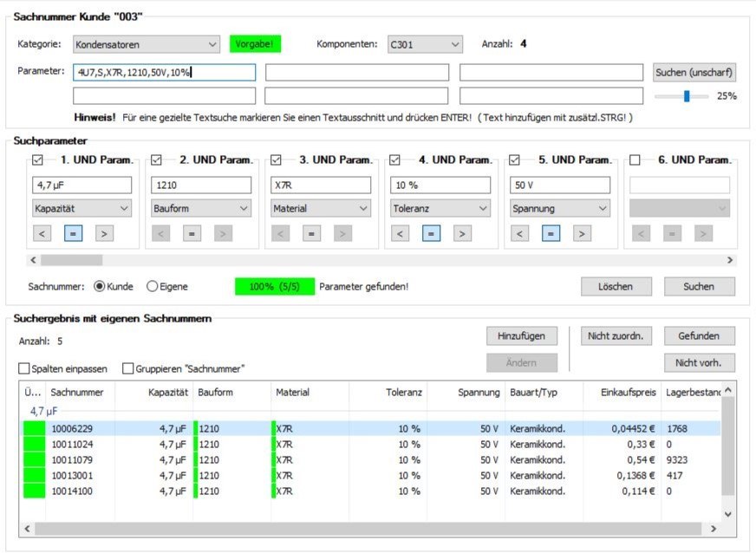Open Spannung parameter type dropdown
This screenshot has height=553, width=756.
[x=560, y=208]
